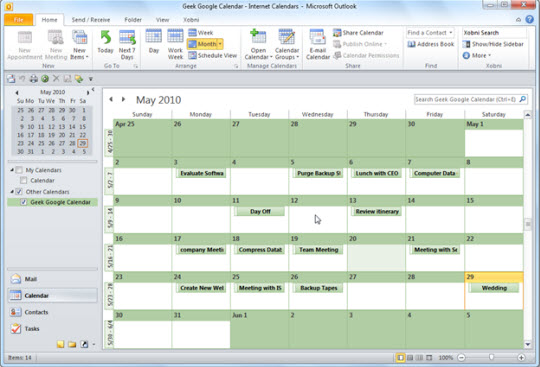Open the Lunch with CEO event
Image resolution: width=540 pixels, height=367 pixels.
(377, 173)
